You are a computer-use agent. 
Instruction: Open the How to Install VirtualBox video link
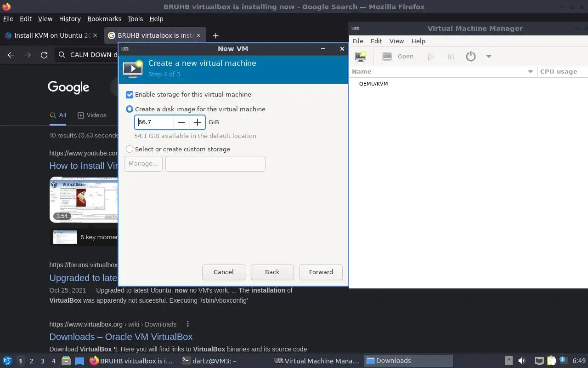pos(84,166)
